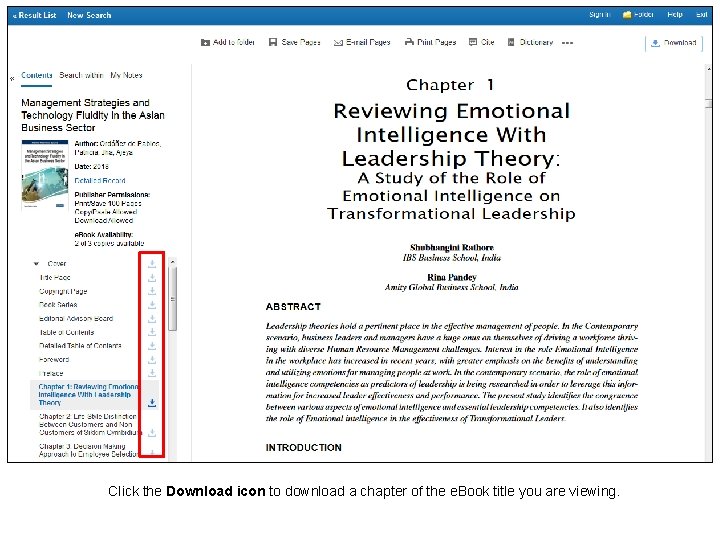Click Sign In link
Screen dimensions: 720x540
(x=600, y=15)
